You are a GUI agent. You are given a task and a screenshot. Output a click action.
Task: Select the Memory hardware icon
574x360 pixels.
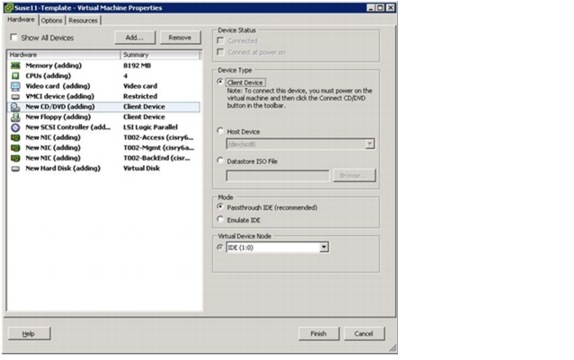(x=15, y=66)
